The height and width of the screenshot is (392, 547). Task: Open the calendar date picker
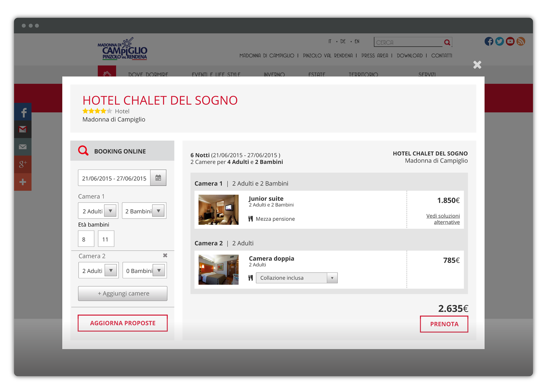[x=158, y=178]
